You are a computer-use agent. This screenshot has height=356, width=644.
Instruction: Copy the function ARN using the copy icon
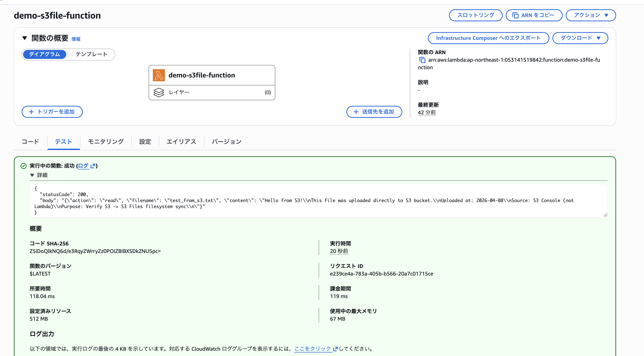423,60
